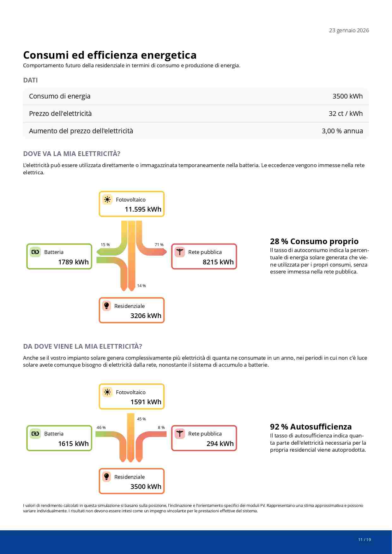Click the page number 11 / 19
This screenshot has height=554, width=392.
(365, 539)
